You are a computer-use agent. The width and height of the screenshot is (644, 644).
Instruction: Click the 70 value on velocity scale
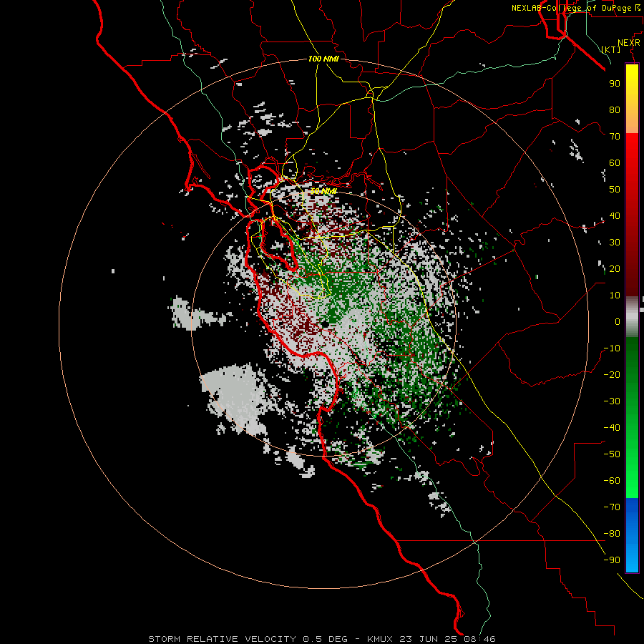pos(615,137)
